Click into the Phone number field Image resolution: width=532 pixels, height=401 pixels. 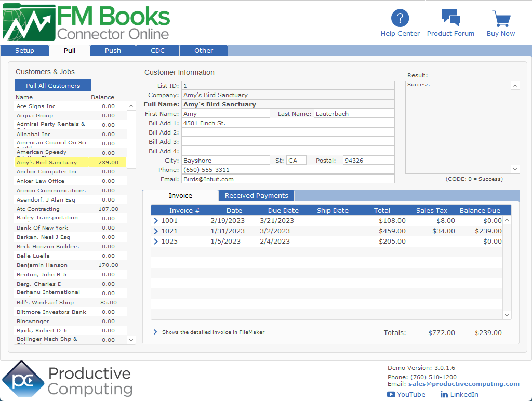[x=287, y=170]
